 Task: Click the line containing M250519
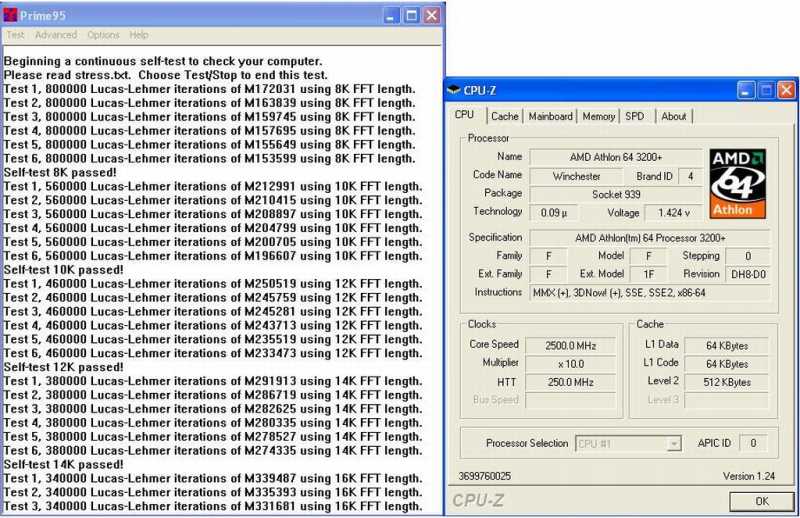pyautogui.click(x=213, y=284)
